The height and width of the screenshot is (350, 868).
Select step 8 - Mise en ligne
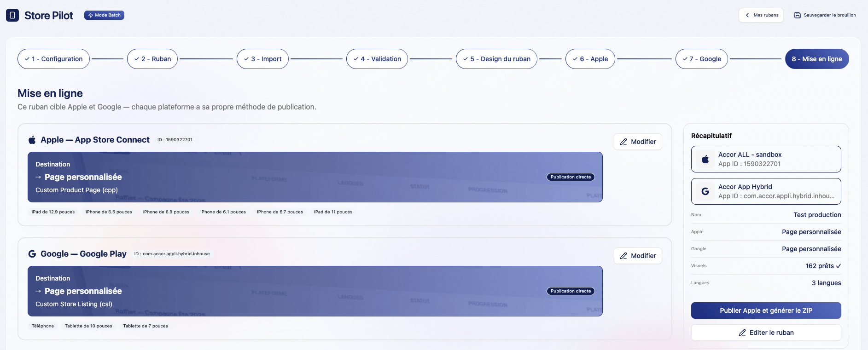coord(817,59)
